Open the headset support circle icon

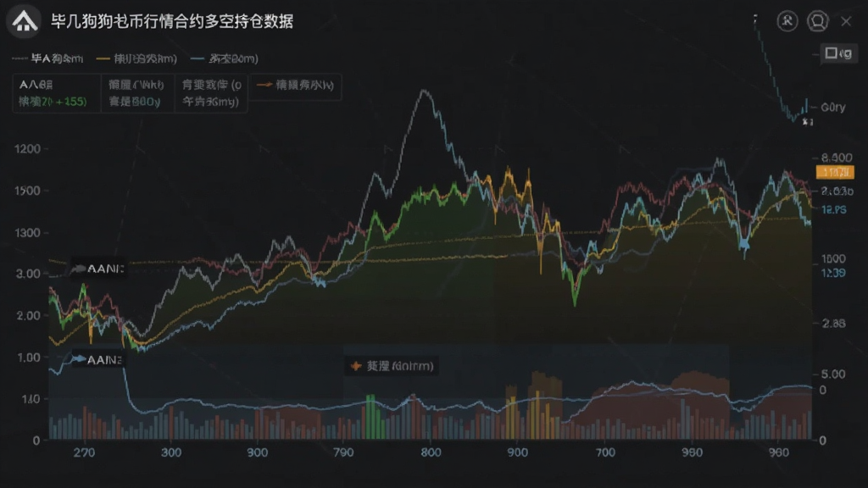[817, 21]
